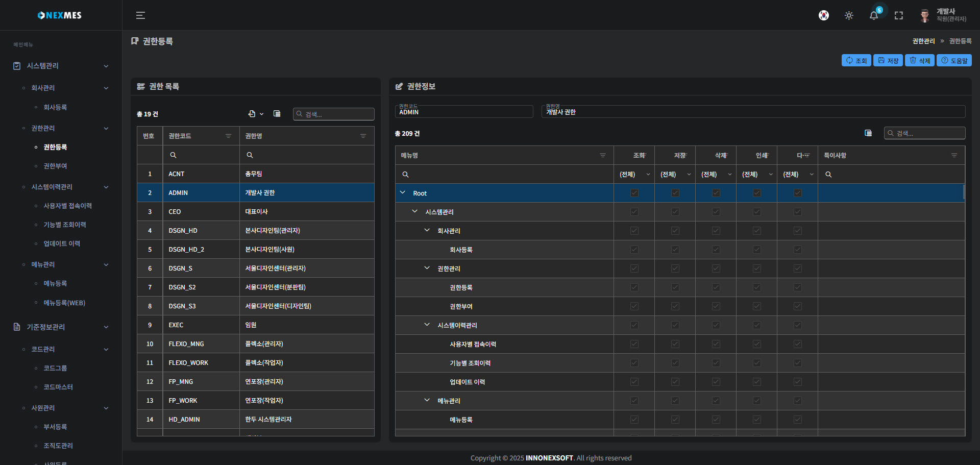Viewport: 980px width, 465px height.
Task: Open column chooser in the permission list panel
Action: coord(277,114)
